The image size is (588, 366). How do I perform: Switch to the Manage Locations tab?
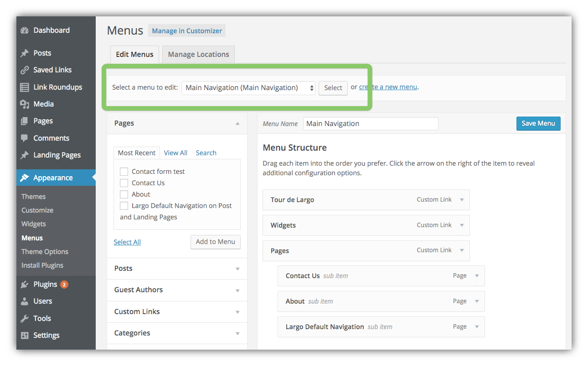tap(199, 54)
